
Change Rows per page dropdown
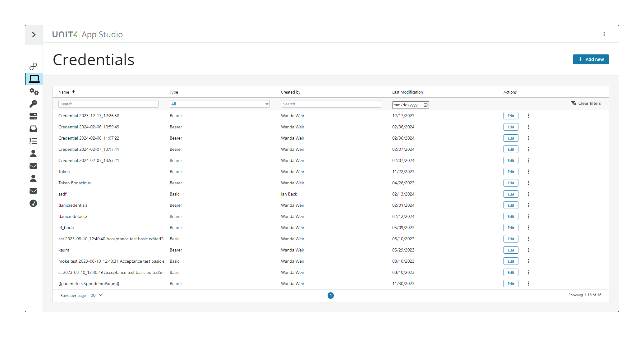pos(96,295)
